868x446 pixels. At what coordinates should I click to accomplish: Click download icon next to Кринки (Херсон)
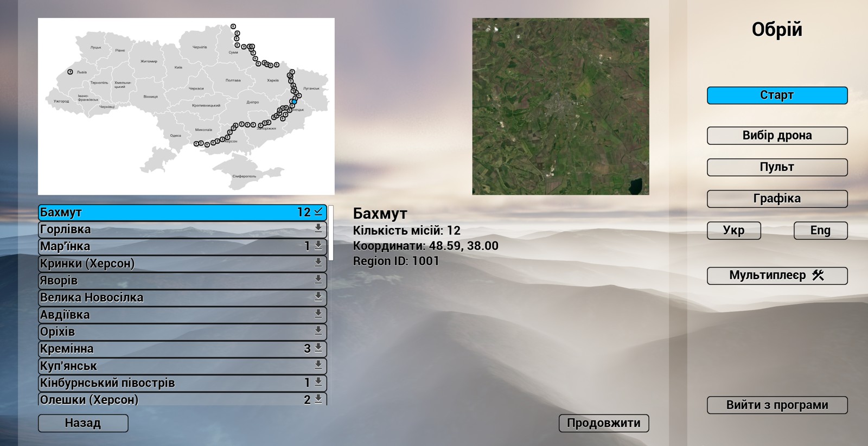[x=318, y=263]
